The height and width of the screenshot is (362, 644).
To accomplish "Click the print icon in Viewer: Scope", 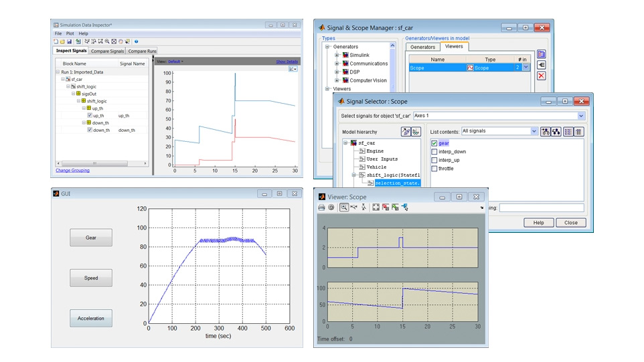I will click(x=322, y=207).
